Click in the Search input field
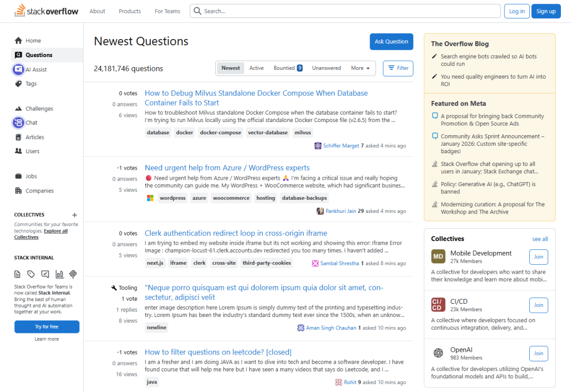The image size is (571, 392). click(x=345, y=11)
